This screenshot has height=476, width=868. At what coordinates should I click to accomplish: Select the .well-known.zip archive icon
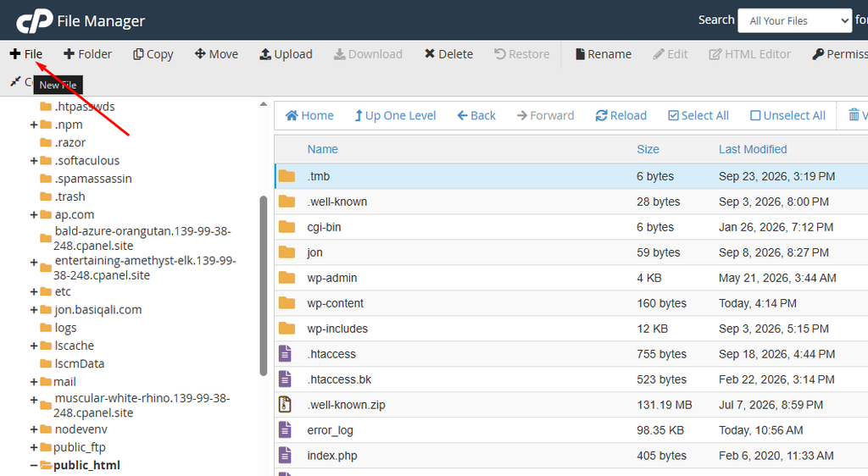point(285,405)
